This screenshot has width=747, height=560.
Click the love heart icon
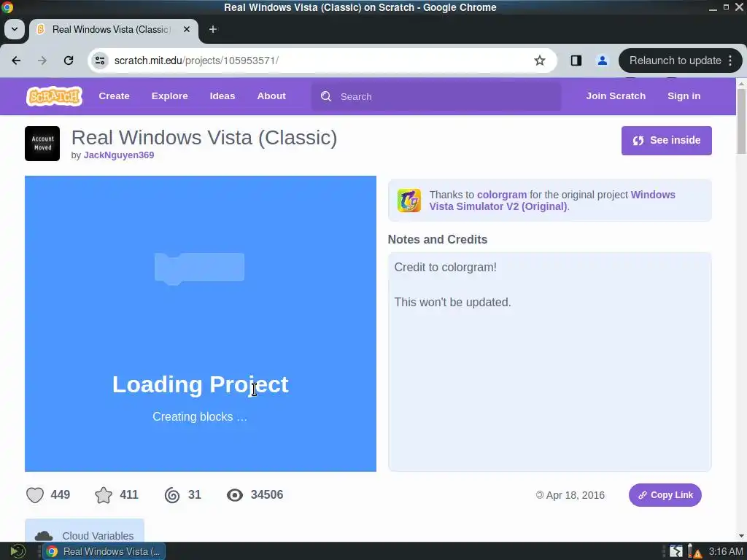point(35,495)
